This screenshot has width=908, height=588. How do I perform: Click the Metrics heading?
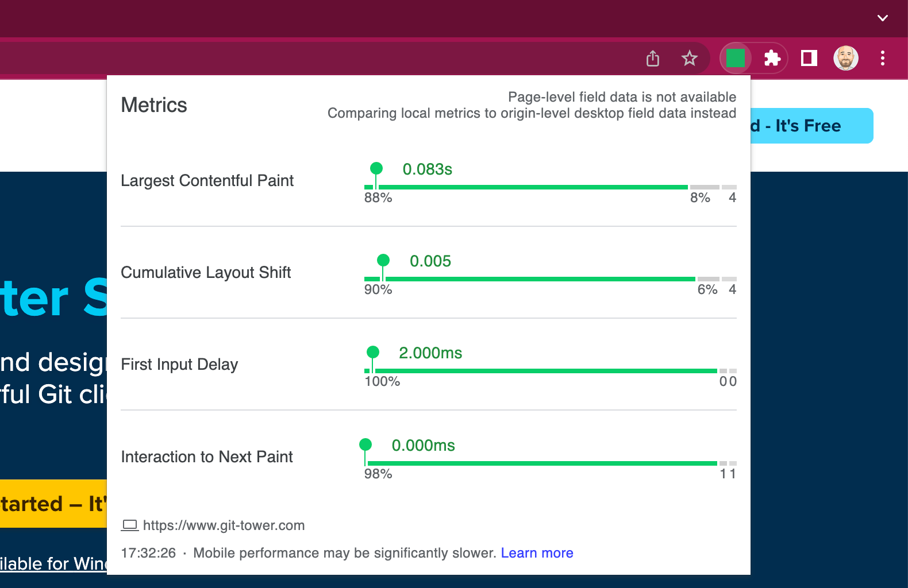click(x=154, y=105)
